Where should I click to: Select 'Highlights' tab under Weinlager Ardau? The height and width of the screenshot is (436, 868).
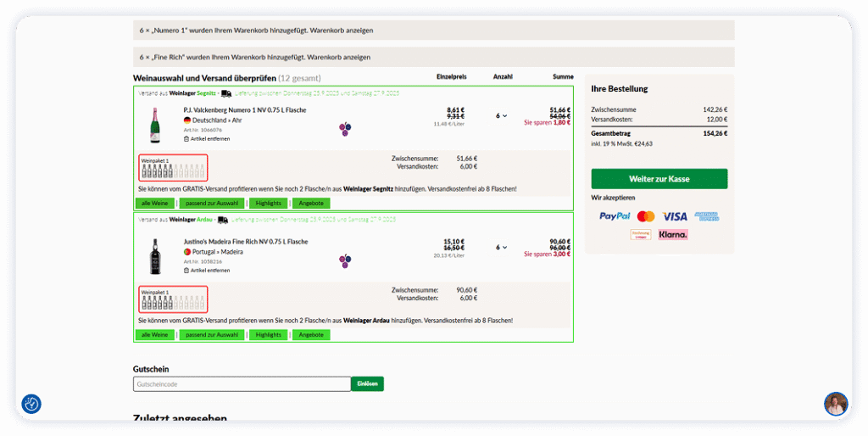click(x=268, y=335)
